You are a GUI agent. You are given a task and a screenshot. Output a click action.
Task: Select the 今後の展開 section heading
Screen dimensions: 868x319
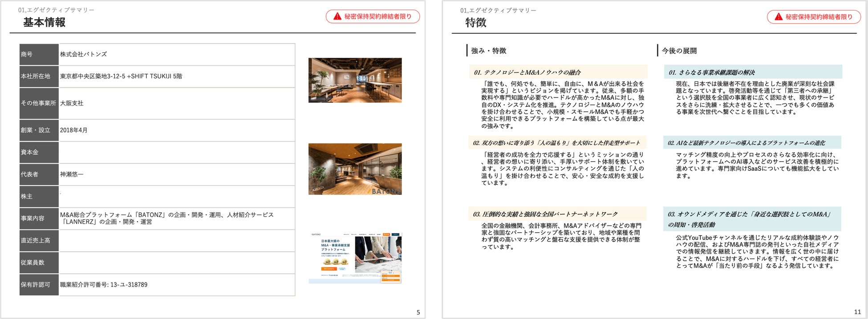click(679, 51)
